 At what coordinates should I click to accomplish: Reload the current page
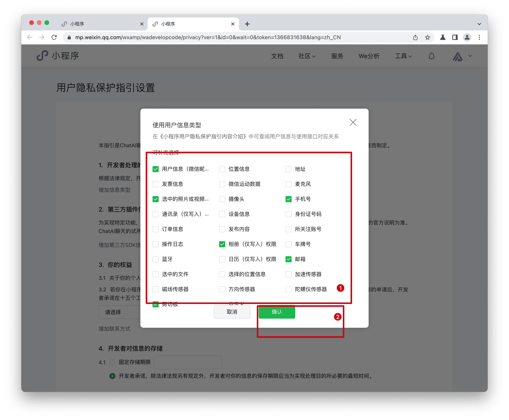pos(54,37)
